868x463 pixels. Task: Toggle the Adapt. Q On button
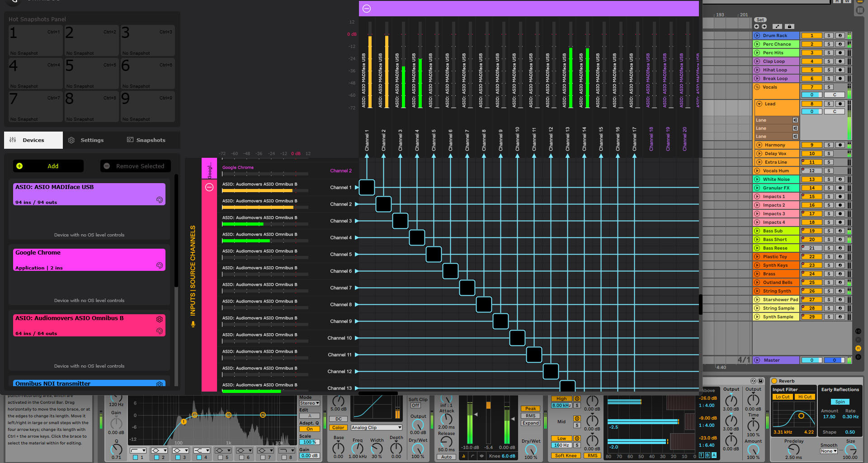tap(310, 429)
